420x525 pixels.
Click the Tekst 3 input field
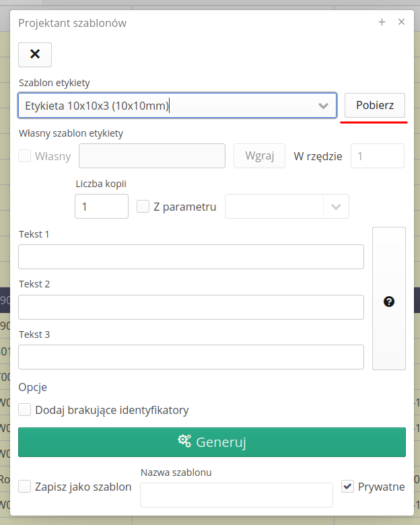191,357
